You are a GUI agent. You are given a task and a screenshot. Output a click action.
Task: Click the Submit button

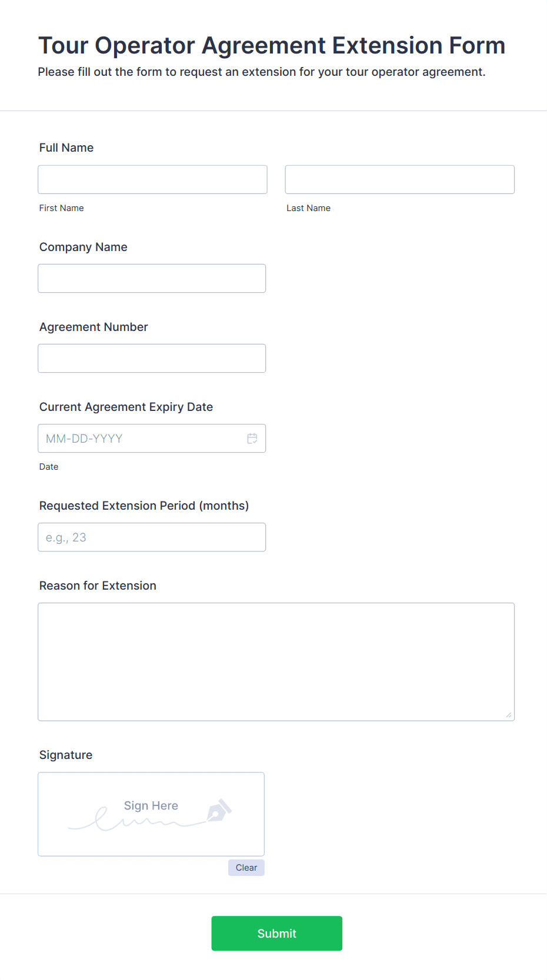(x=276, y=933)
